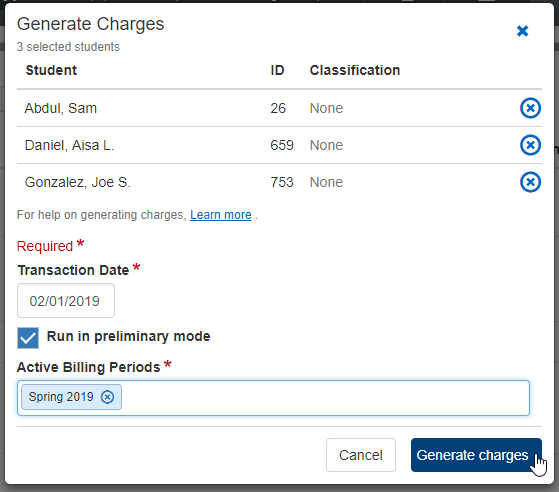Select the Daniel, Aisa L. student name
Viewport: 559px width, 492px height.
pos(70,145)
